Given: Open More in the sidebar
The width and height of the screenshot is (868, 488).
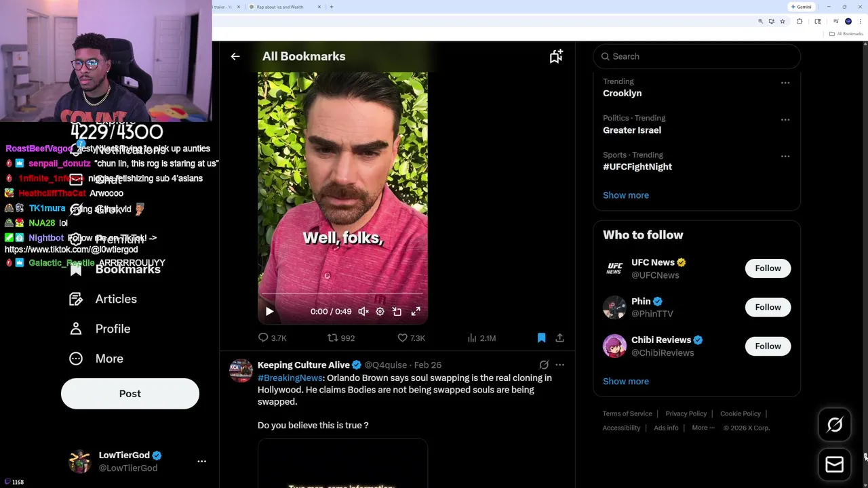Looking at the screenshot, I should [96, 359].
